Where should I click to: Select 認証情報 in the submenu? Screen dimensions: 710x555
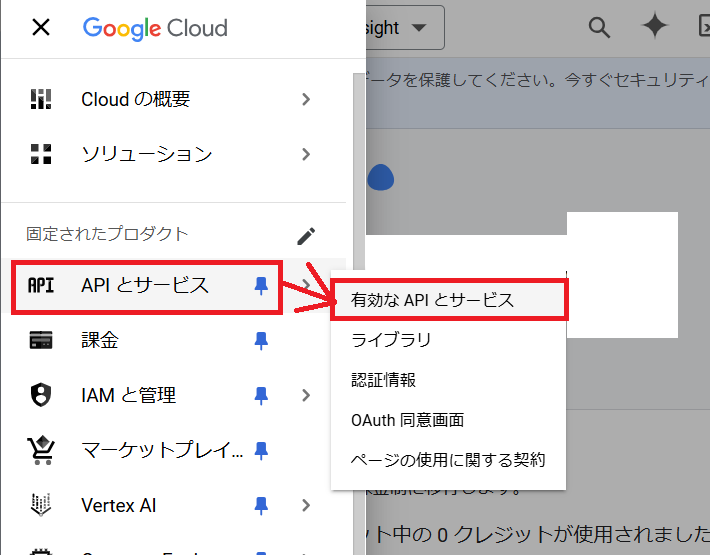(449, 380)
